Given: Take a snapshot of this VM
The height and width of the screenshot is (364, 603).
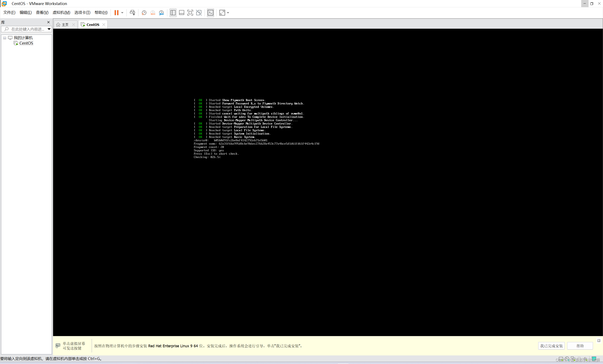Looking at the screenshot, I should [x=144, y=13].
